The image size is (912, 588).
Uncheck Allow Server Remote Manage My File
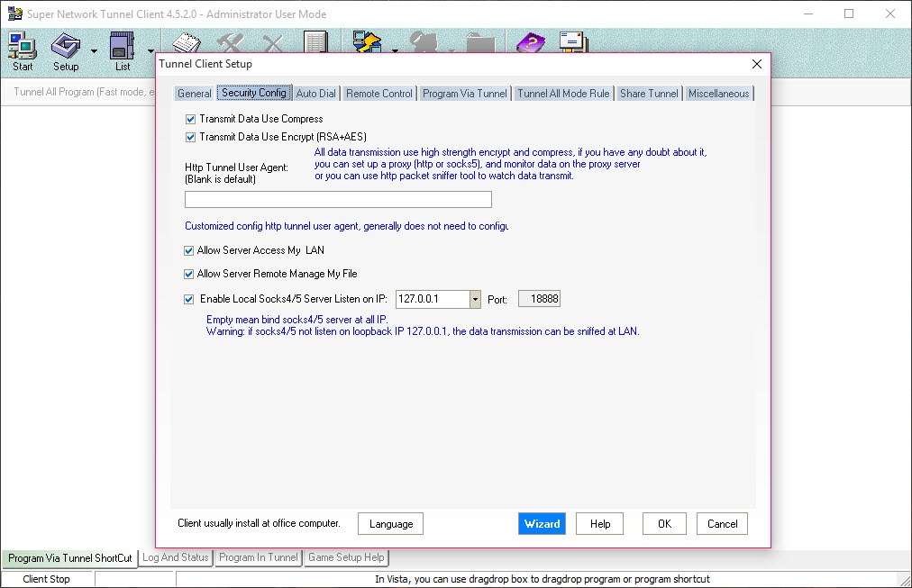point(188,274)
